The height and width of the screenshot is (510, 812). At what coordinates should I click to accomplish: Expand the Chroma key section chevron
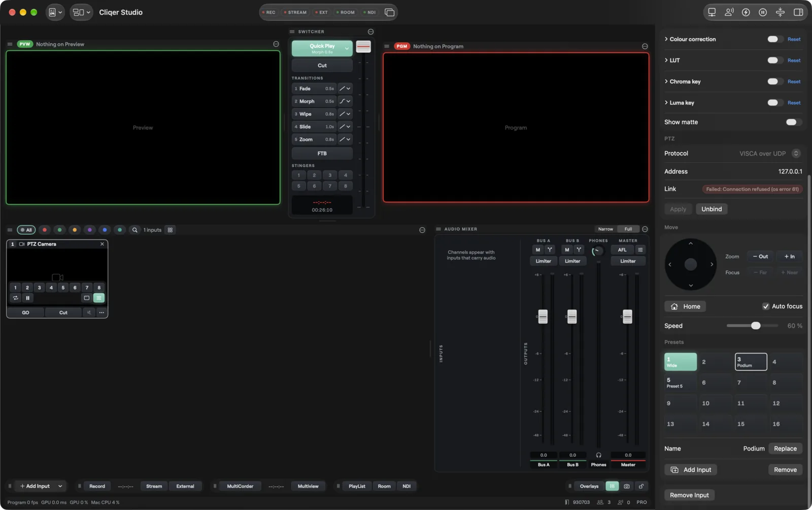click(666, 81)
